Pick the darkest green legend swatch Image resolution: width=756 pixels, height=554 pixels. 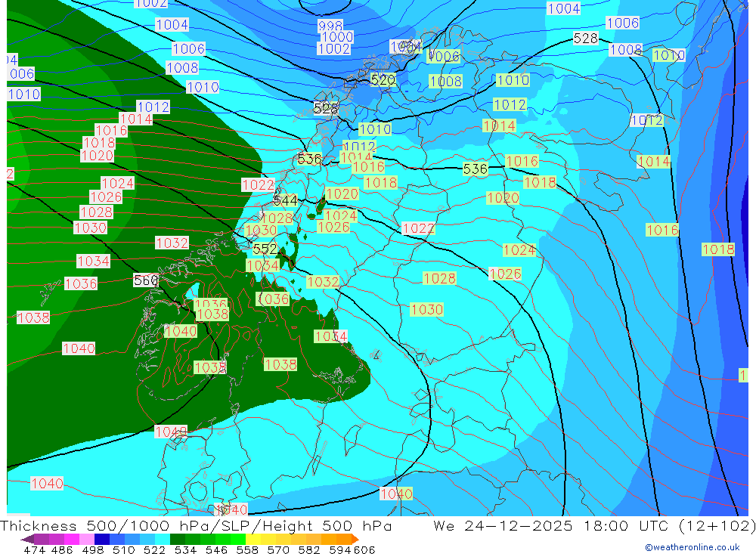[x=178, y=539]
